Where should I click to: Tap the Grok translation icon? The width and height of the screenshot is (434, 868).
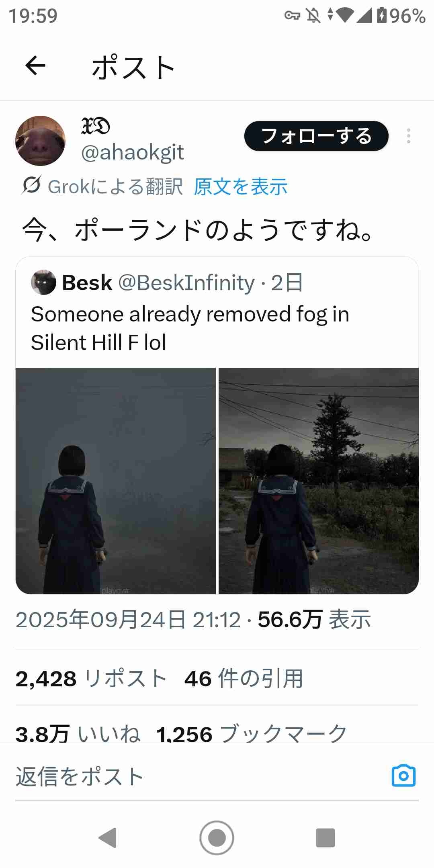(x=31, y=186)
